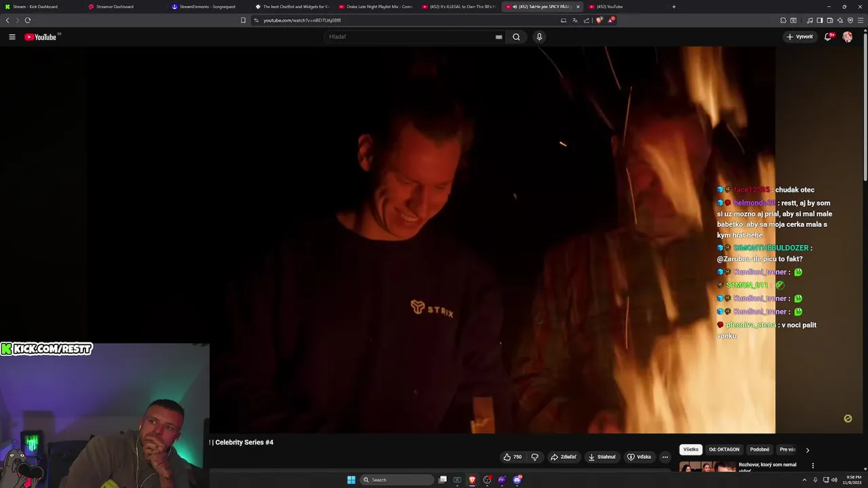Click the Vytvoriť create button
The height and width of the screenshot is (488, 868).
pos(800,37)
